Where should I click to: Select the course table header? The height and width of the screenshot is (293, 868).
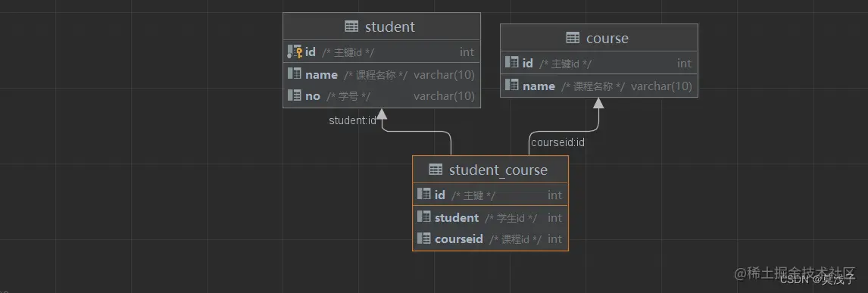tap(599, 38)
